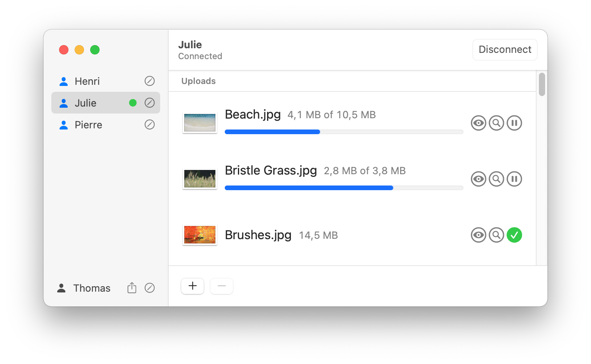Reveal Brushes.jpg using the magnifier icon
The width and height of the screenshot is (591, 364).
(497, 235)
